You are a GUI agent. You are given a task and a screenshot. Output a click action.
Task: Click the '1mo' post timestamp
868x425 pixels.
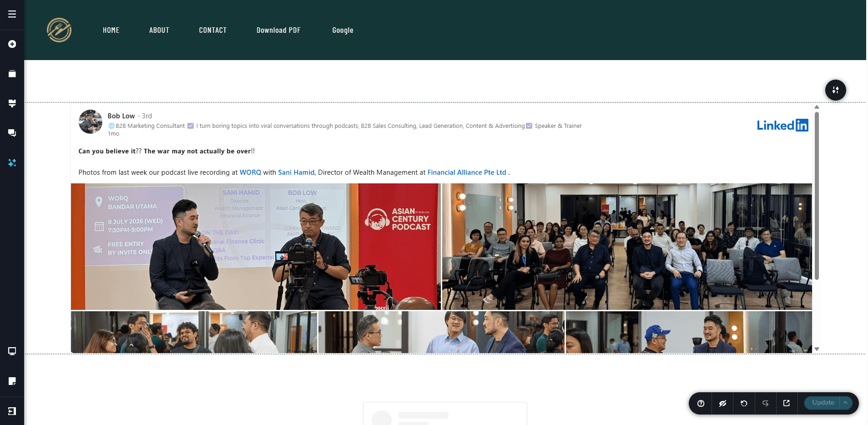point(113,134)
